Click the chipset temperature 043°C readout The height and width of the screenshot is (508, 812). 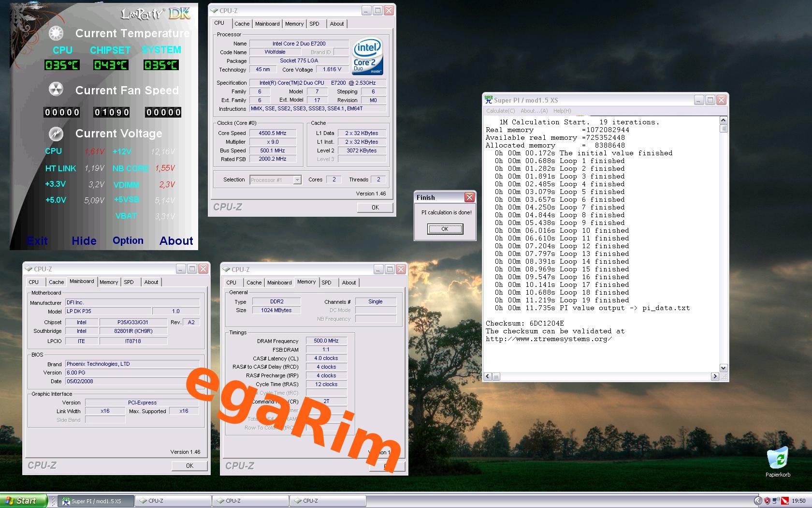coord(111,65)
